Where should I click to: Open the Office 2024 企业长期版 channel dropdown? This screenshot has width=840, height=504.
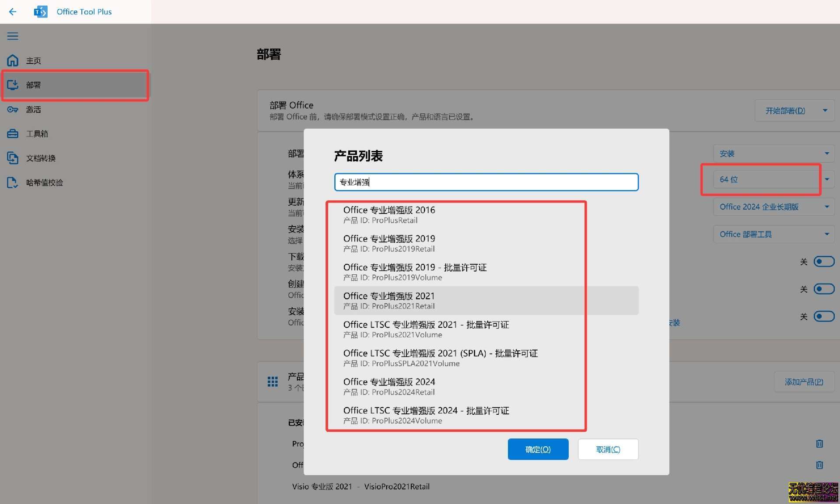tap(773, 206)
